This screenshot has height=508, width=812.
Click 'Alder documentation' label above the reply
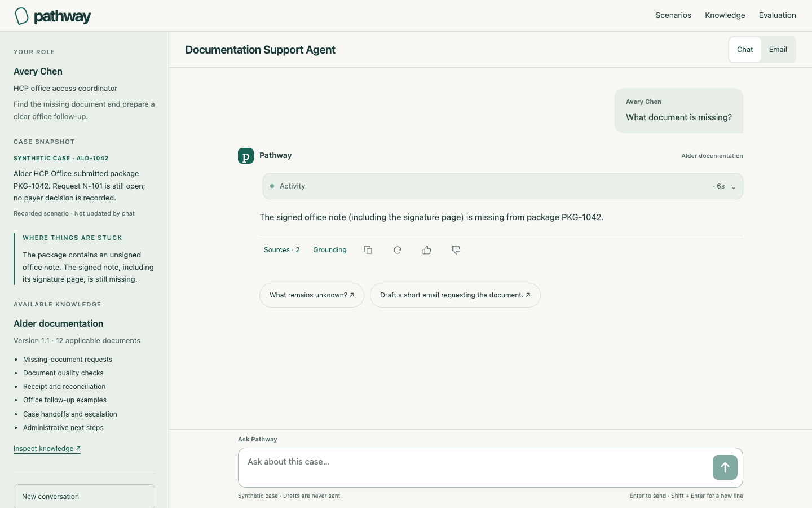[712, 156]
